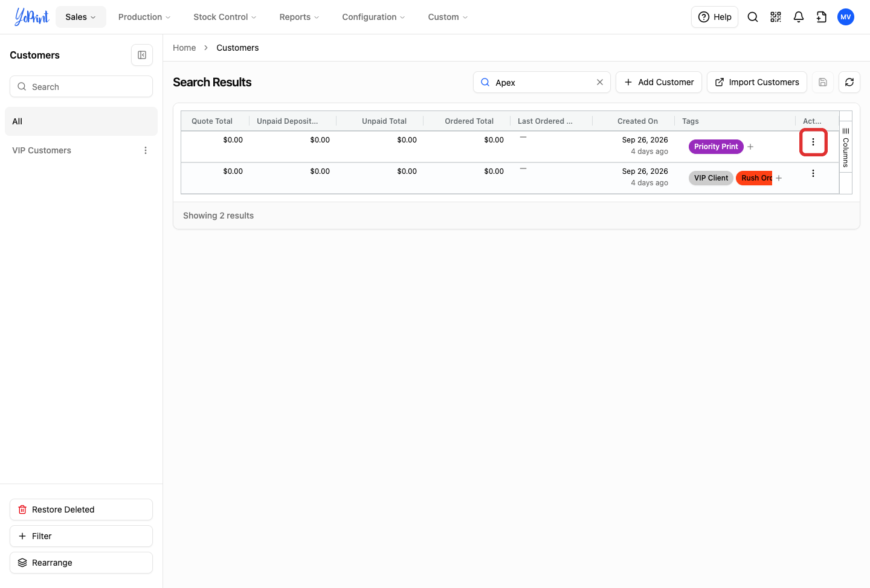
Task: Click the VIP Client tag
Action: pos(711,178)
